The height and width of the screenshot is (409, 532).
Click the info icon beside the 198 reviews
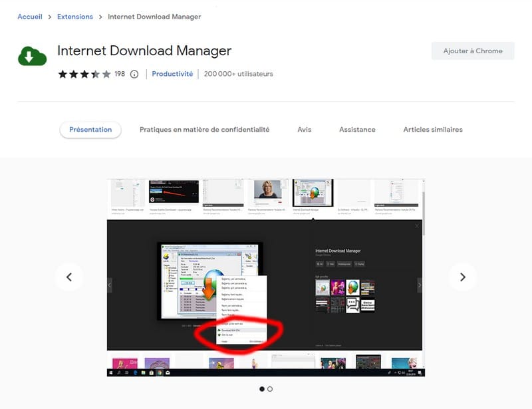click(x=134, y=74)
